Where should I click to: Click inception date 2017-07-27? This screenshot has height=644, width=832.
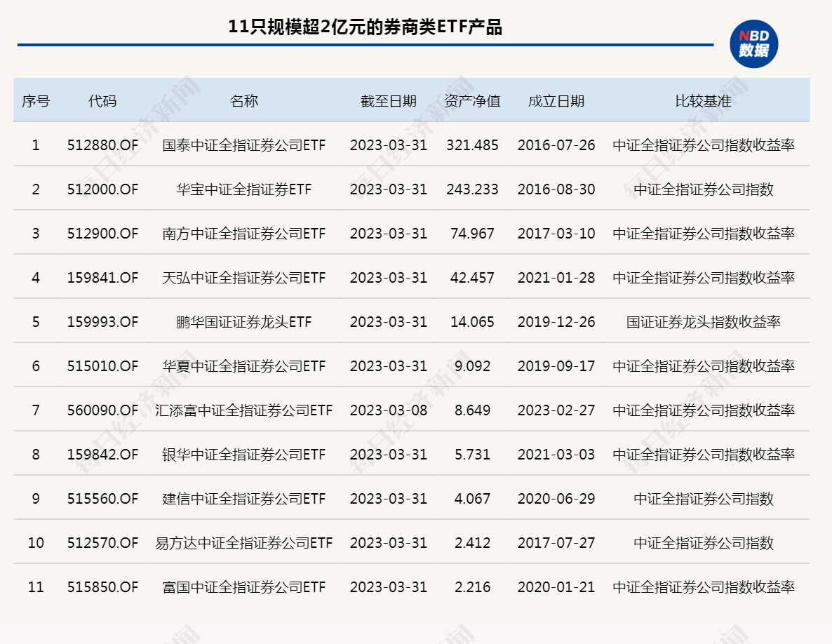[x=556, y=543]
